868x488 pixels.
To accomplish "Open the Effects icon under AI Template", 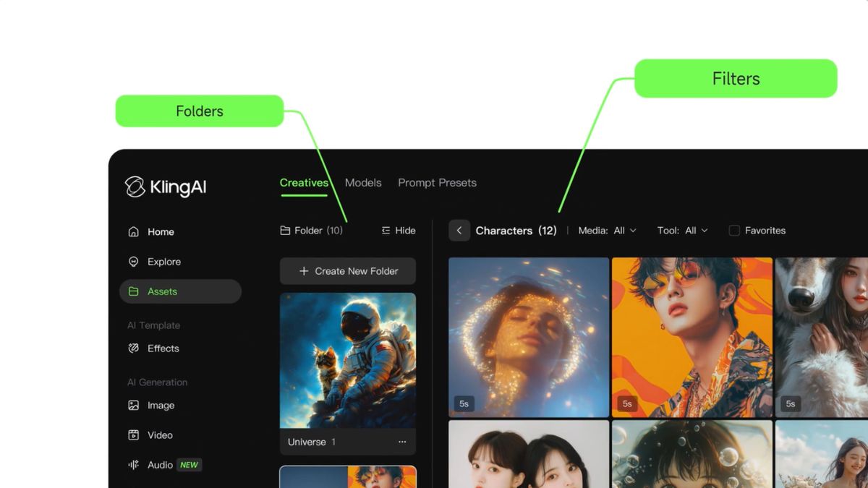I will [x=133, y=348].
